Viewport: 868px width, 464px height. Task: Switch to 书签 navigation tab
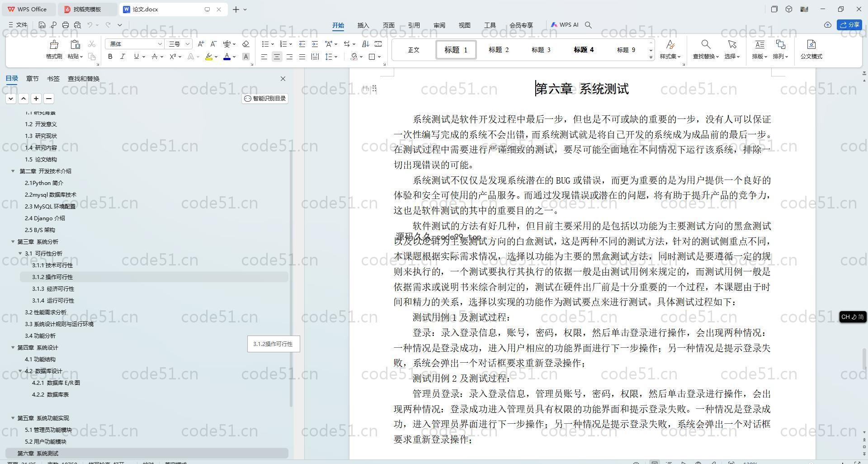53,79
